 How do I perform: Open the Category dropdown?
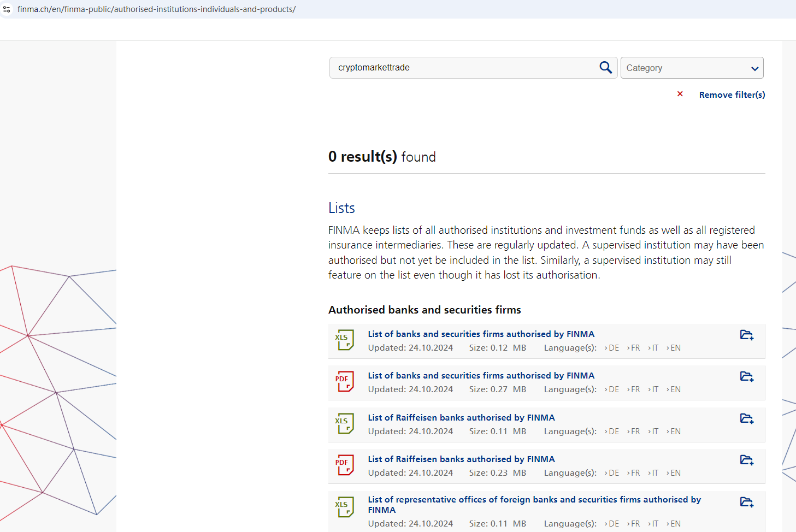tap(692, 68)
